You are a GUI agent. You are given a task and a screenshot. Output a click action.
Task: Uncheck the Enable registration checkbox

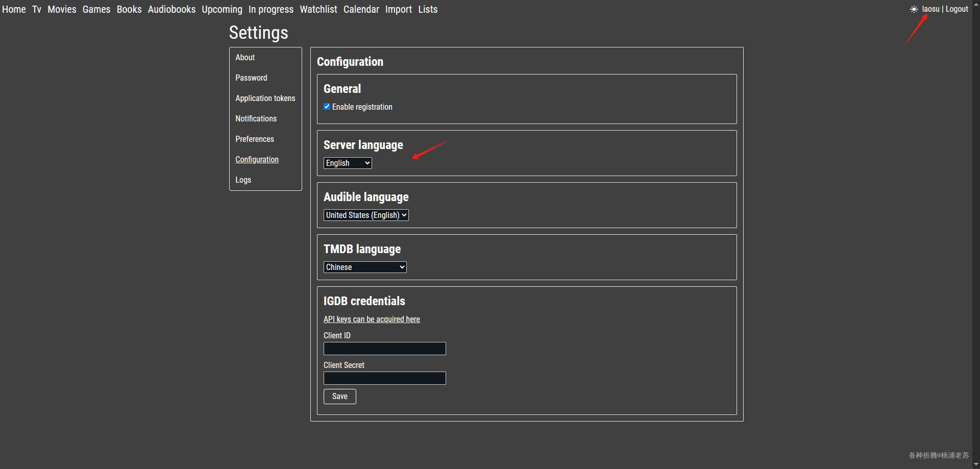click(327, 107)
